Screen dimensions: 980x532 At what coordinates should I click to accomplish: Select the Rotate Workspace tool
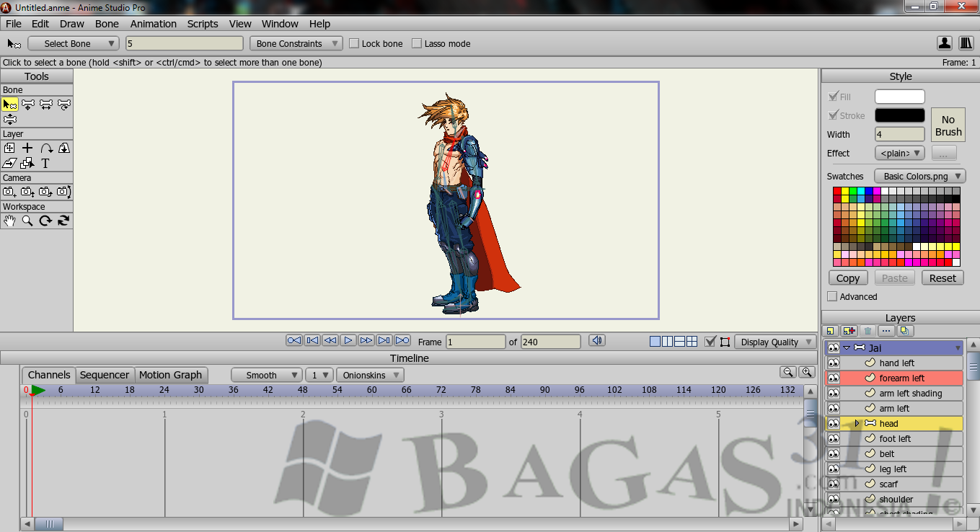pos(46,221)
